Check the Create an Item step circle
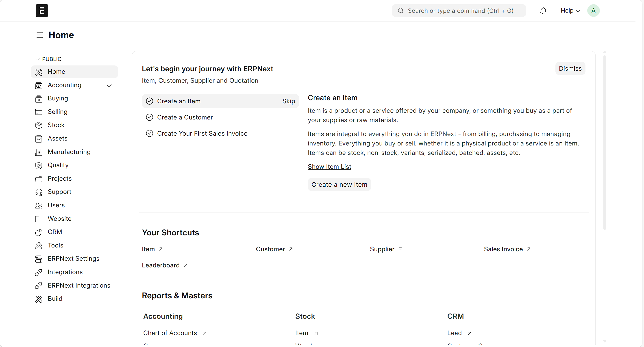The width and height of the screenshot is (644, 347). coord(150,101)
